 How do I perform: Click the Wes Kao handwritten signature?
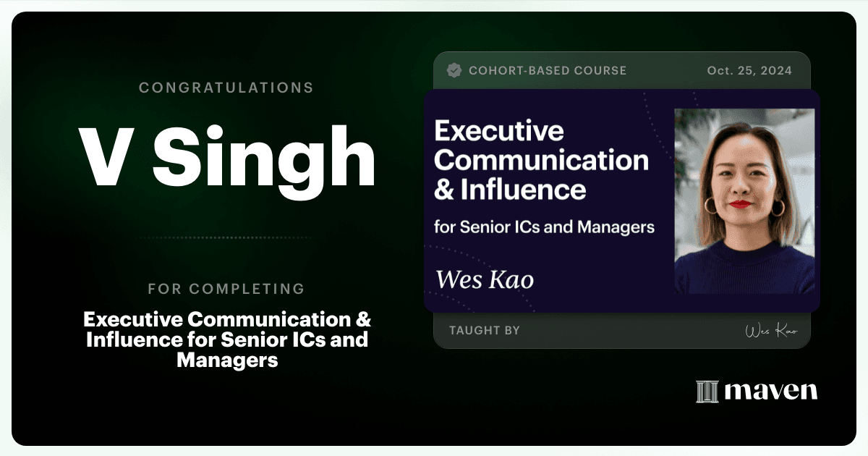coord(771,331)
